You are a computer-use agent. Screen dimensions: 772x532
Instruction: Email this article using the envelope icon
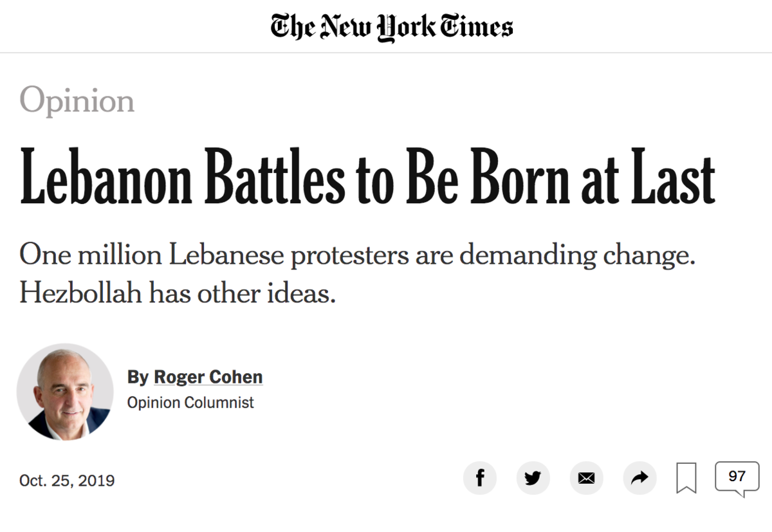coord(586,478)
